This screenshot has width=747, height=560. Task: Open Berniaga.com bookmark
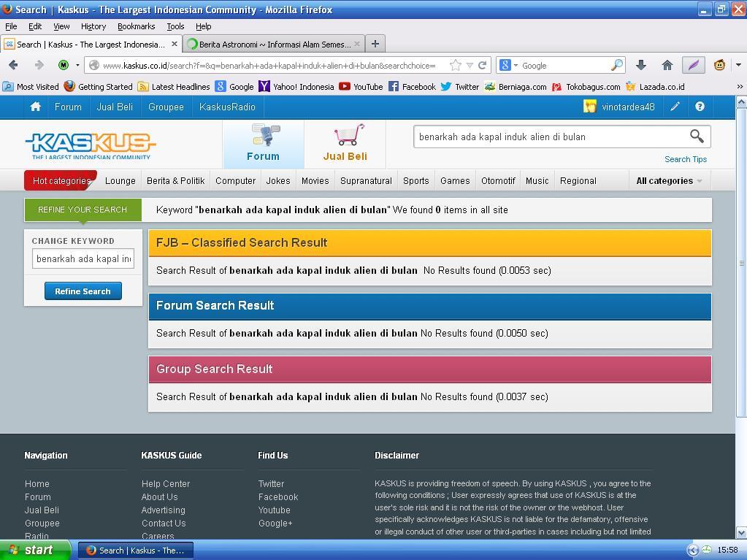click(516, 87)
